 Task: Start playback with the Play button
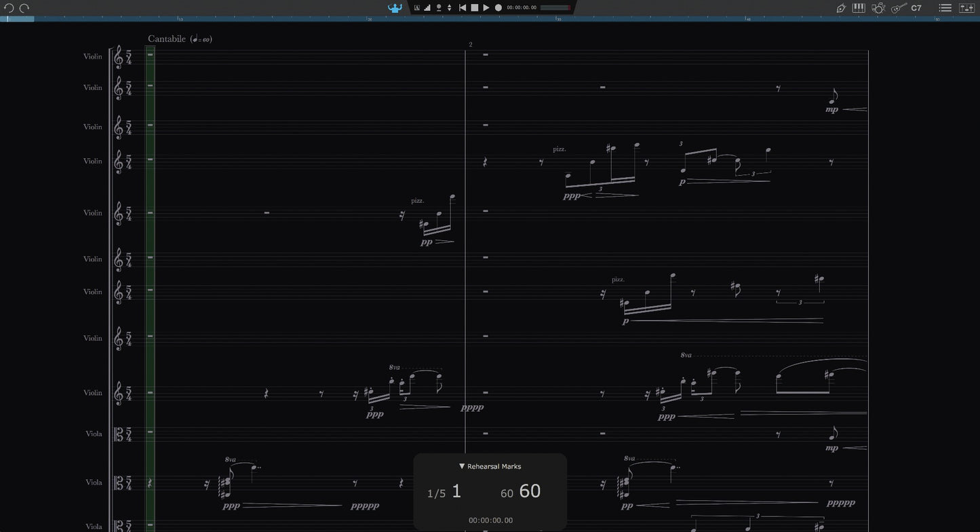[x=486, y=7]
